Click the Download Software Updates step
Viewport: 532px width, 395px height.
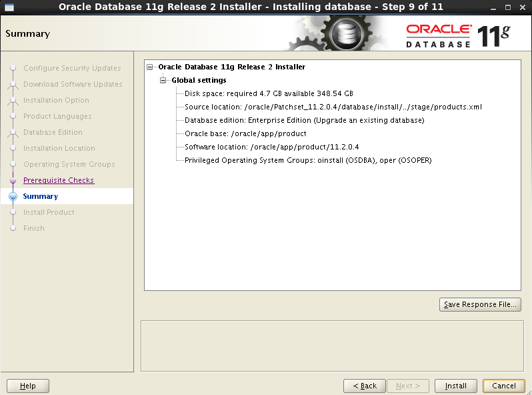[x=73, y=84]
